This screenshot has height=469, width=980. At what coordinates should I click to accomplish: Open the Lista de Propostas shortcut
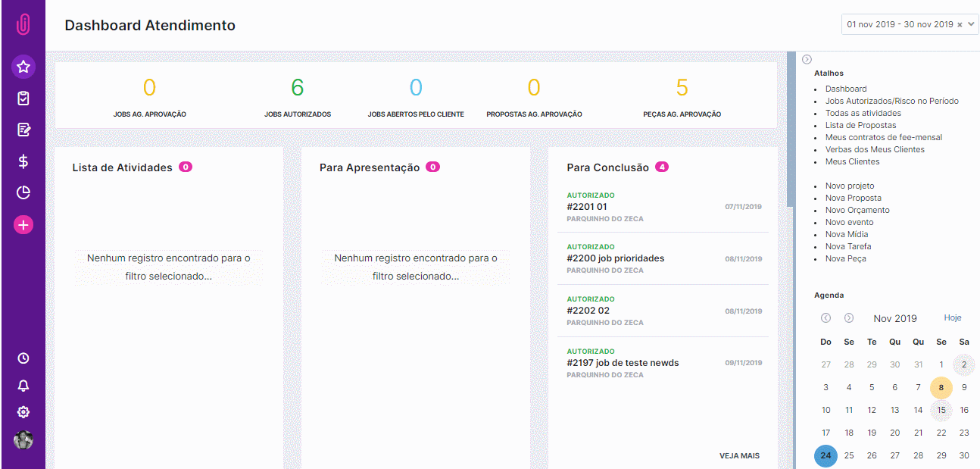click(x=860, y=124)
